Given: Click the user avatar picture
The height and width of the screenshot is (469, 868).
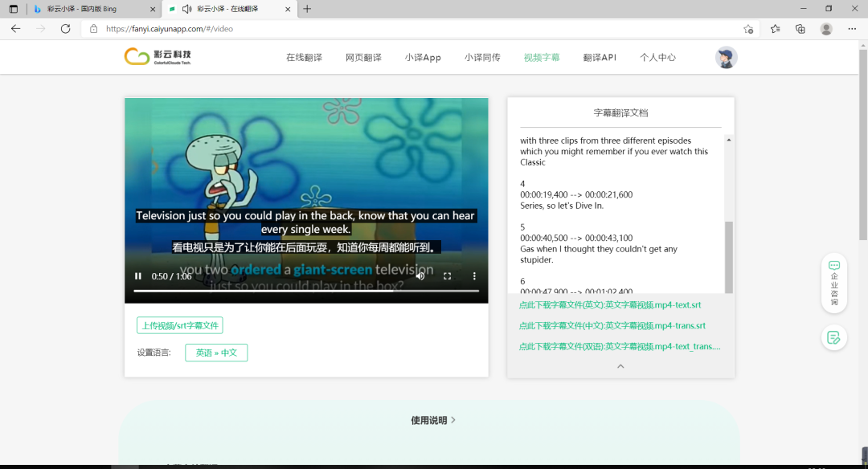Looking at the screenshot, I should [x=727, y=58].
